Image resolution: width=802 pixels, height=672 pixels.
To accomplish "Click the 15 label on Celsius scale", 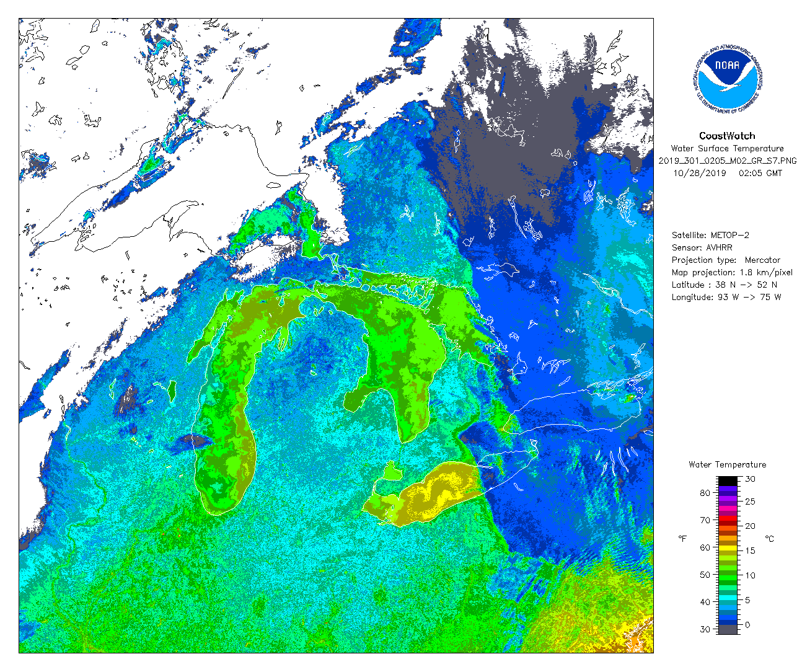I will coord(750,550).
